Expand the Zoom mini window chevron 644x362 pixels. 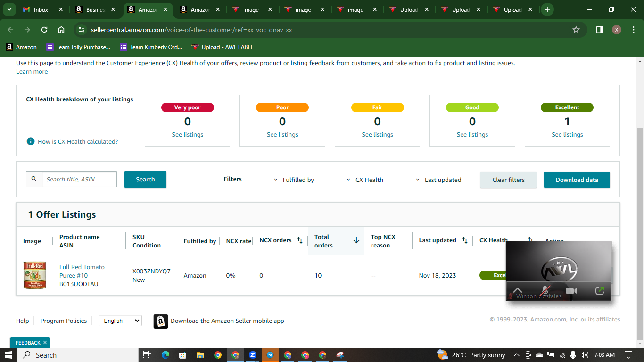[x=518, y=291]
